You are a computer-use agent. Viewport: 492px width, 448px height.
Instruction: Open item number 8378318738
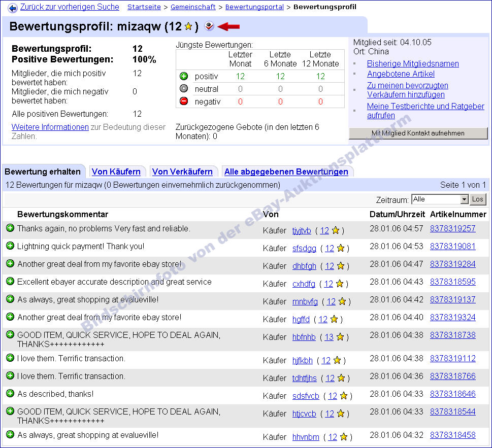pos(453,335)
